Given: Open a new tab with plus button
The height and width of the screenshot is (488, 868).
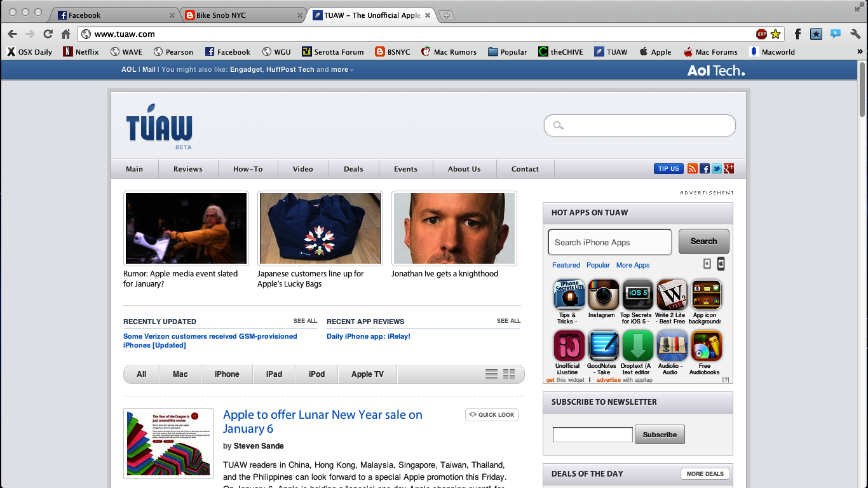Looking at the screenshot, I should (447, 15).
